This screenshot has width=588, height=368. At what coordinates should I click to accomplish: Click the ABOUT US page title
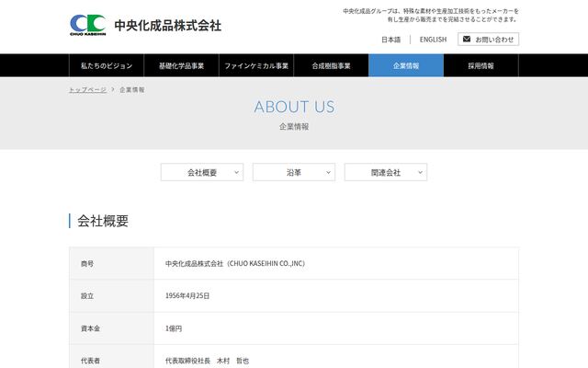tap(294, 107)
